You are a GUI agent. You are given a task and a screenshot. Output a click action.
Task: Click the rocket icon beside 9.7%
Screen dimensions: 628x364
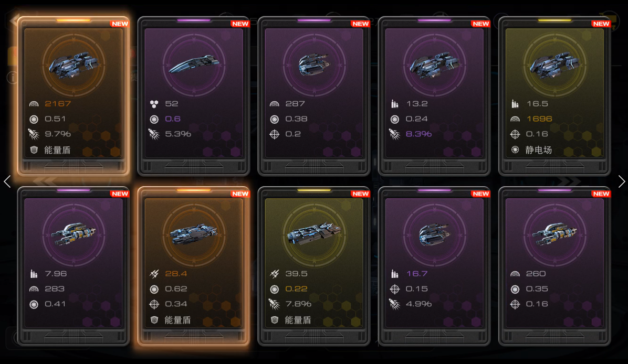(34, 134)
